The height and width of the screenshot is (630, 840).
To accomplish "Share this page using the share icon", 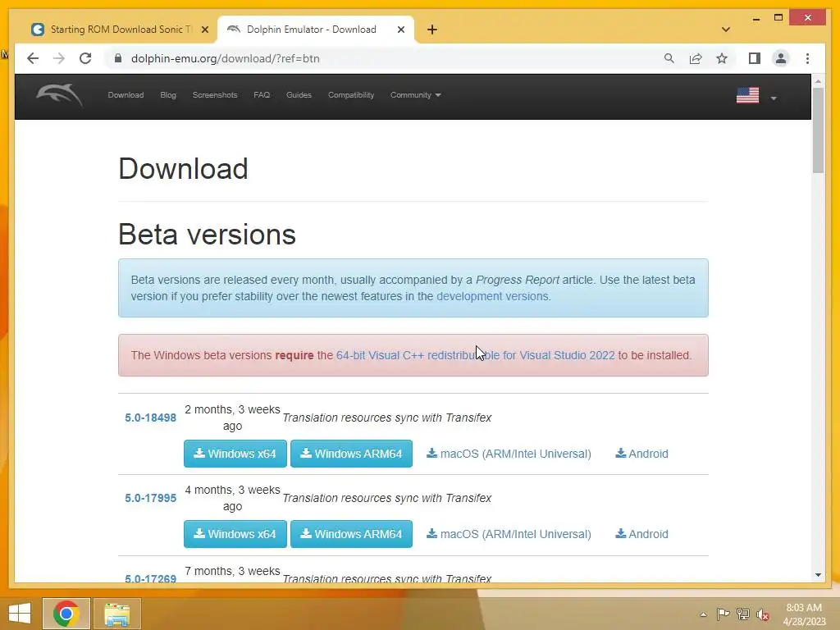I will click(696, 58).
